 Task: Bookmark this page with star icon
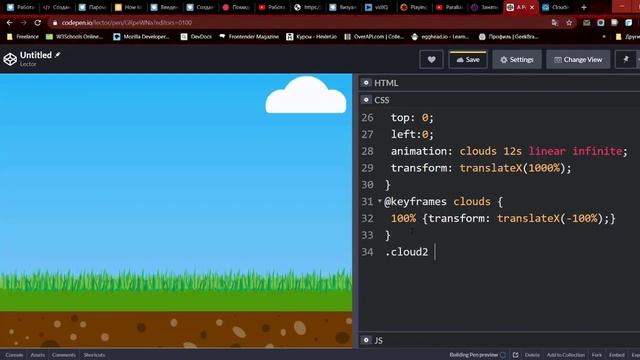569,23
